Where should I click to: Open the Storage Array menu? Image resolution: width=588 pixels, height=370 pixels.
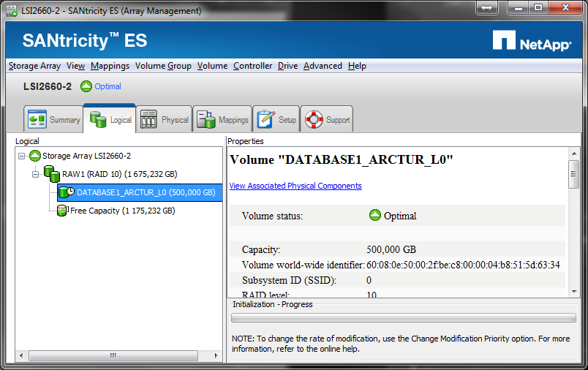[x=34, y=66]
